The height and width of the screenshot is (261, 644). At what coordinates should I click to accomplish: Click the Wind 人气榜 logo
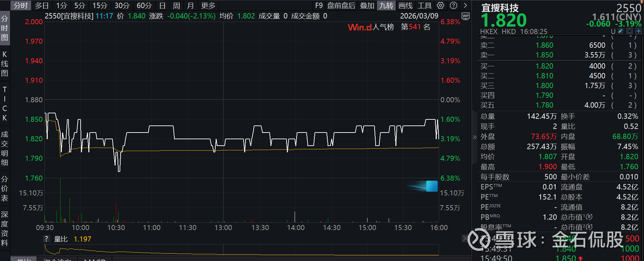coord(371,27)
